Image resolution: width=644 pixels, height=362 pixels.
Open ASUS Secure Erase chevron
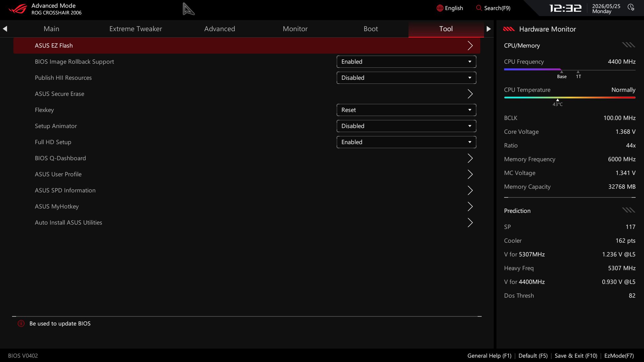click(470, 94)
